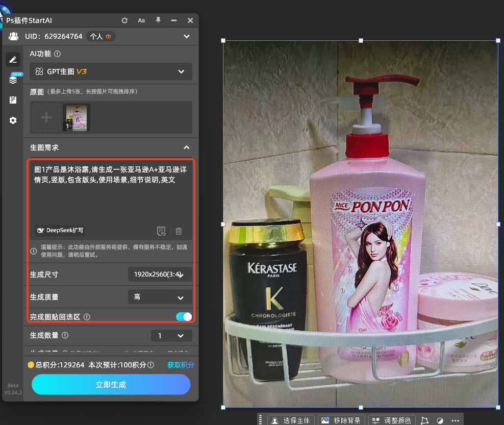Click the left-middle transform handle of image
Viewport: 504px width, 425px height.
(223, 224)
